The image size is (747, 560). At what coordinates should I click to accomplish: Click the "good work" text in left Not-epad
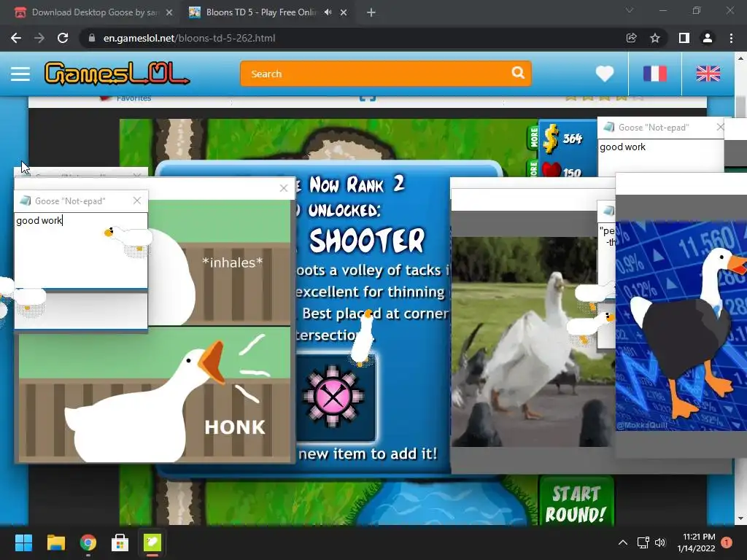pos(39,220)
